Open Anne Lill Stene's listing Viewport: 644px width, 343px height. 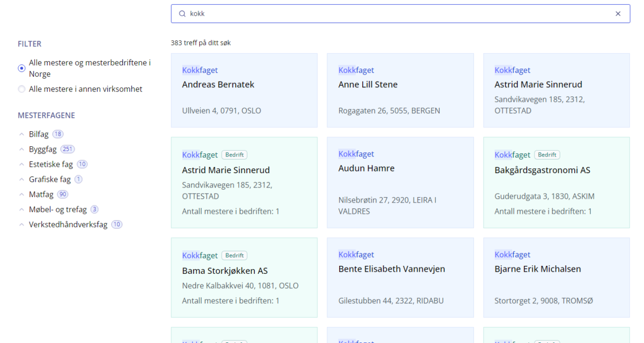click(400, 90)
